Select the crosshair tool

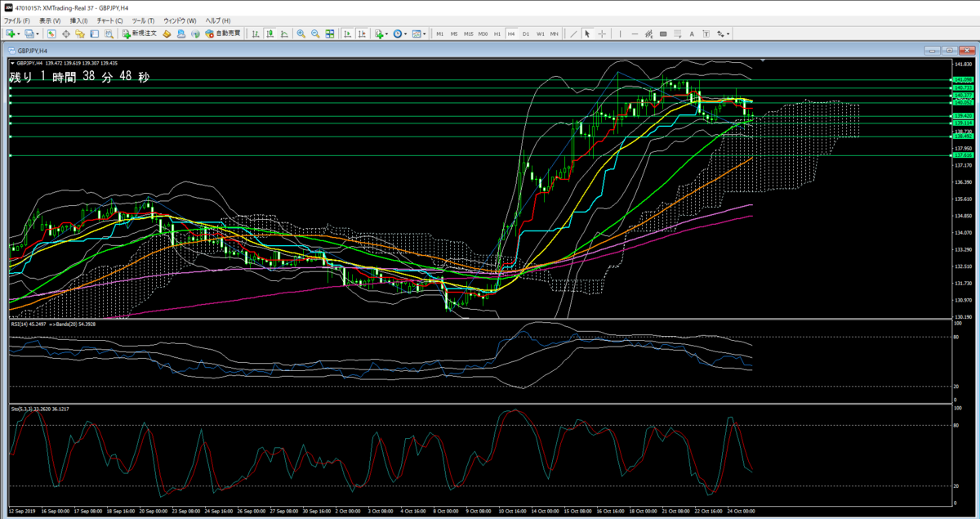coord(602,34)
